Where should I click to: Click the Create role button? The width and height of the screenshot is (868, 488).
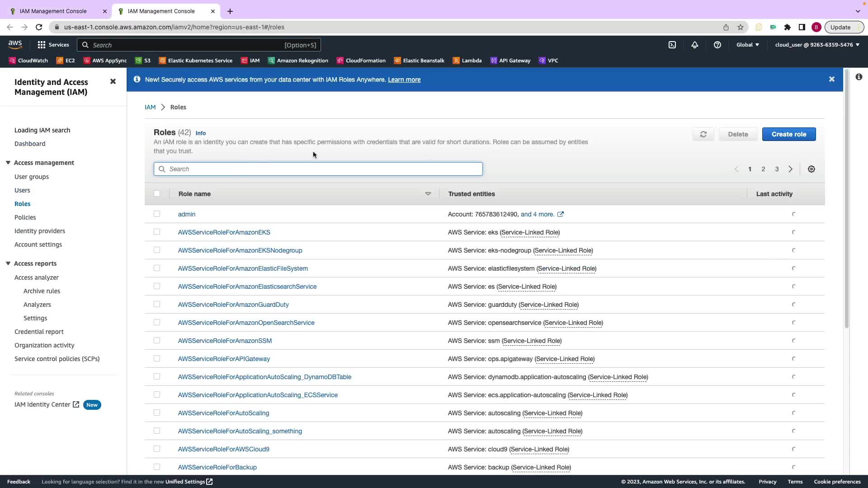click(x=788, y=134)
